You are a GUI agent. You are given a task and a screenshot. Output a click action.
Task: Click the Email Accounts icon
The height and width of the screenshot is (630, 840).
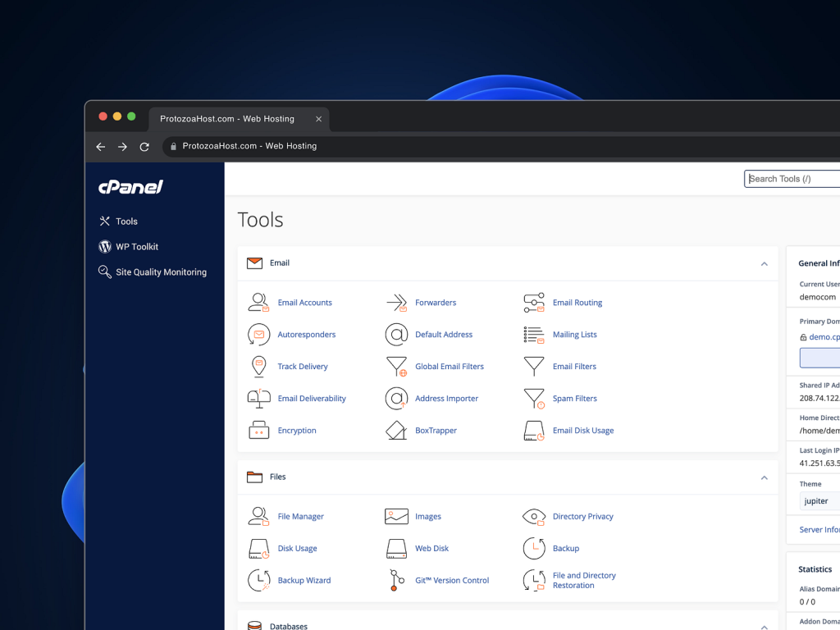[x=259, y=303]
